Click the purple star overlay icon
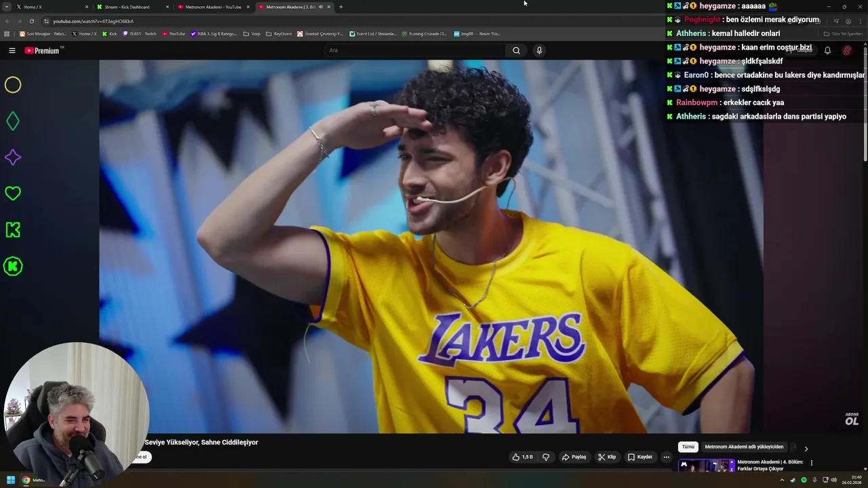The width and height of the screenshot is (868, 488). click(x=13, y=157)
